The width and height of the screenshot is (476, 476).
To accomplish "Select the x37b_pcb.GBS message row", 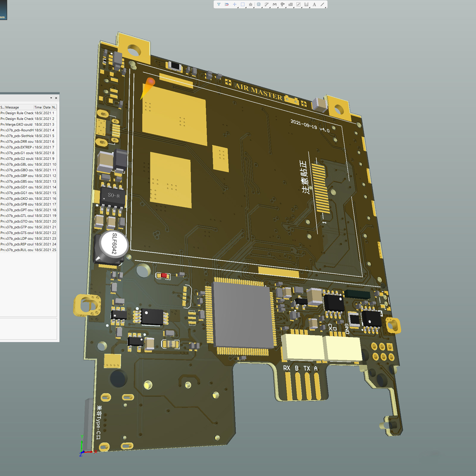I will [x=28, y=181].
